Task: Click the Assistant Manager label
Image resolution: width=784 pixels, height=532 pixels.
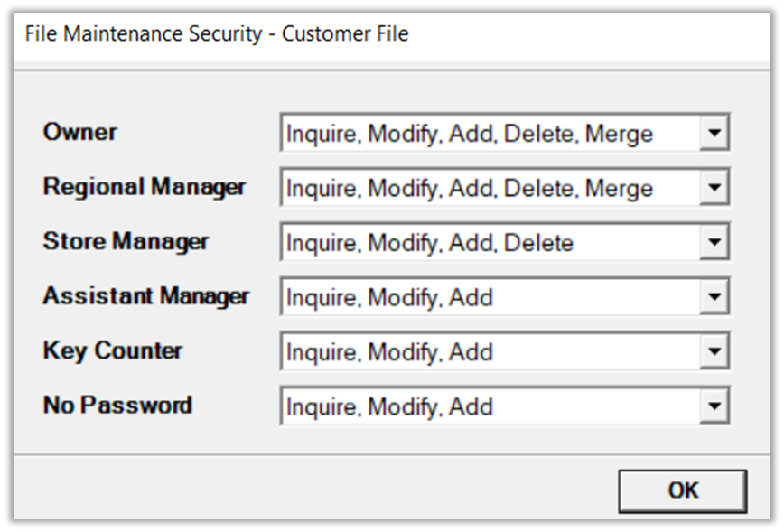Action: (x=146, y=295)
